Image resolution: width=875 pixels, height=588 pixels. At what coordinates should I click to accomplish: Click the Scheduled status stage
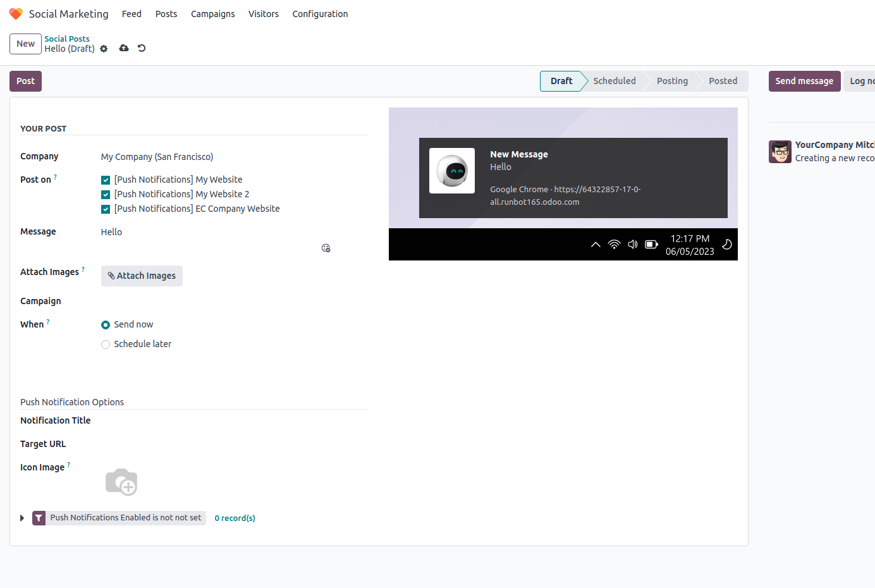[615, 81]
